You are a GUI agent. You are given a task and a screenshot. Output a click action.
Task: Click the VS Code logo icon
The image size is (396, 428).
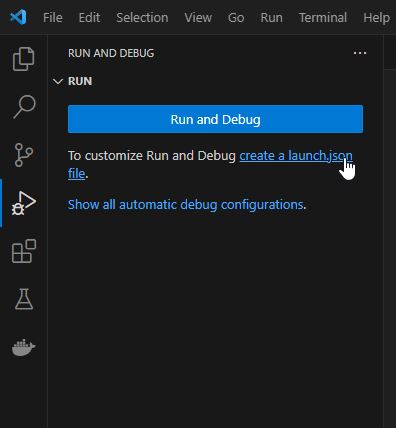18,17
